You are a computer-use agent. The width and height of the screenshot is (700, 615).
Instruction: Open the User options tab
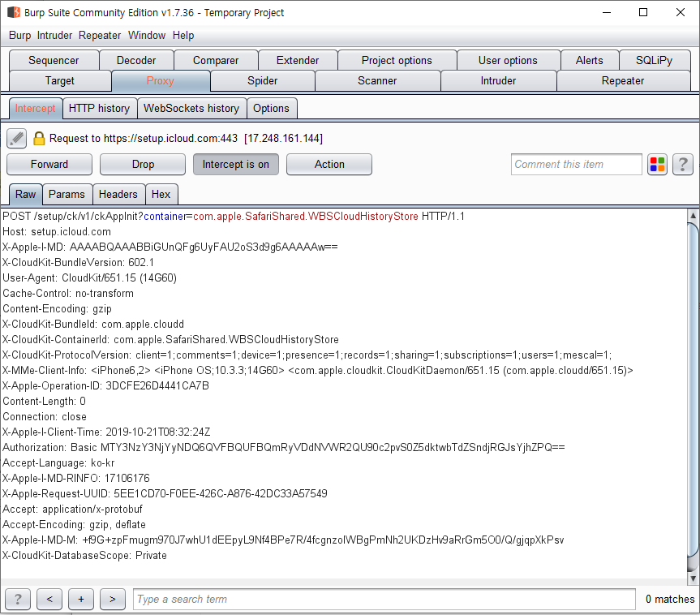508,60
